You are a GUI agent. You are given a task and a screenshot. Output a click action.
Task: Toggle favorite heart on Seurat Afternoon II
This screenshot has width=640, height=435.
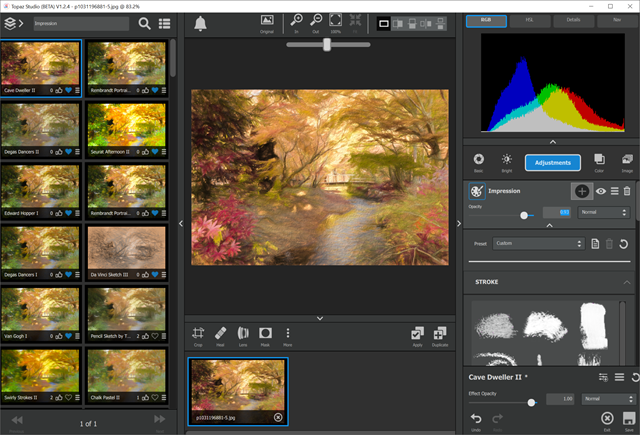tap(155, 152)
